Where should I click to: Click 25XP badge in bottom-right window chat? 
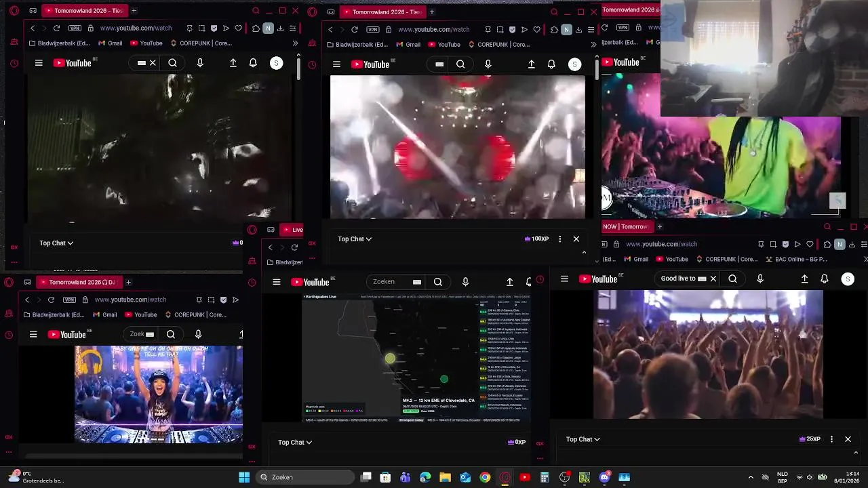(810, 439)
